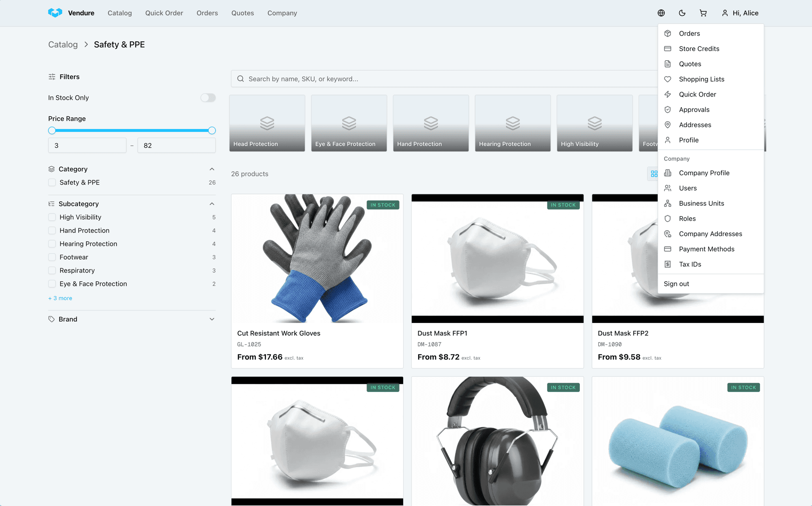Click the Shopping Lists heart icon
Screen dimensions: 812x506
coord(667,79)
